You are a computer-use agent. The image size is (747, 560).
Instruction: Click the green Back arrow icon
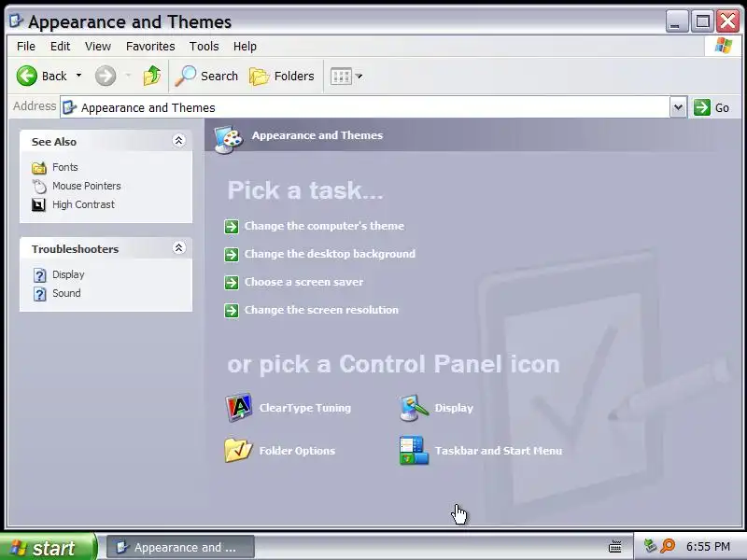pos(27,76)
